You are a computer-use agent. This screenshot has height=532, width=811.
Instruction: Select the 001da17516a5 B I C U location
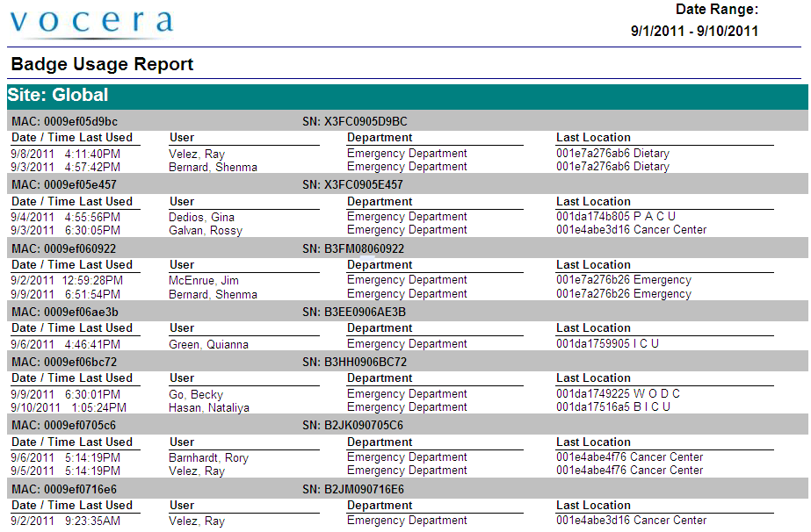pos(613,407)
